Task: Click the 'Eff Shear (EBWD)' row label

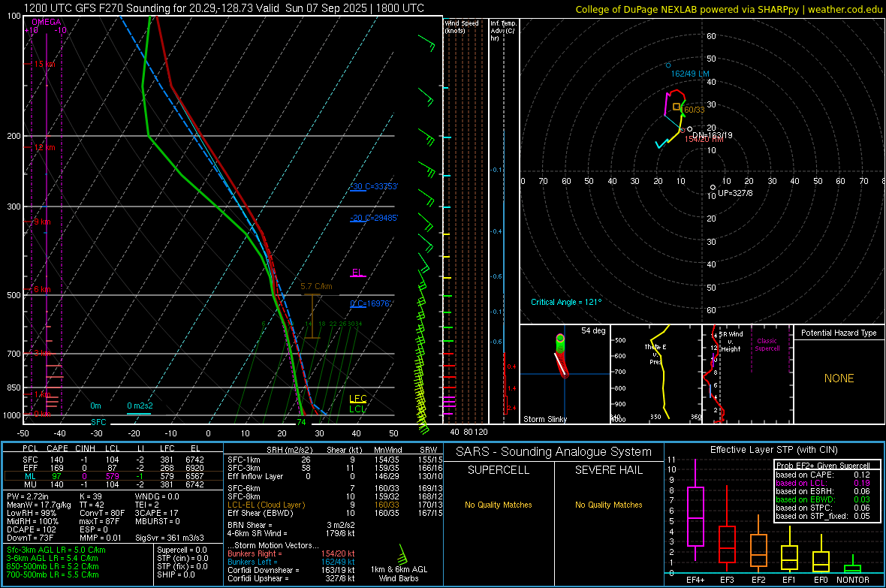Action: tap(260, 514)
